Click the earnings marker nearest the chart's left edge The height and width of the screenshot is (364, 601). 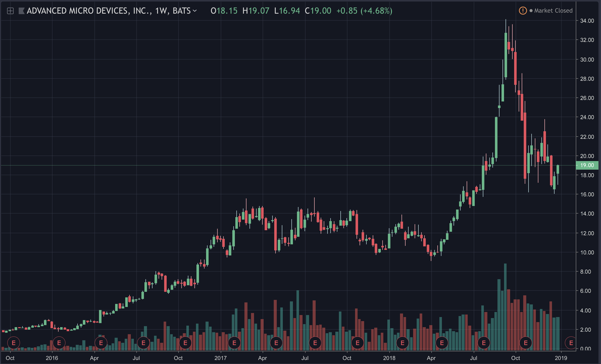pos(14,343)
